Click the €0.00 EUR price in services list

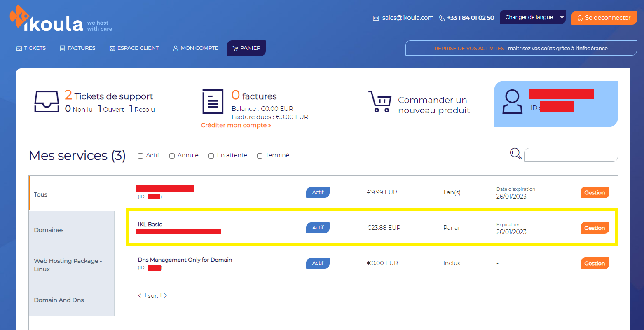(382, 263)
